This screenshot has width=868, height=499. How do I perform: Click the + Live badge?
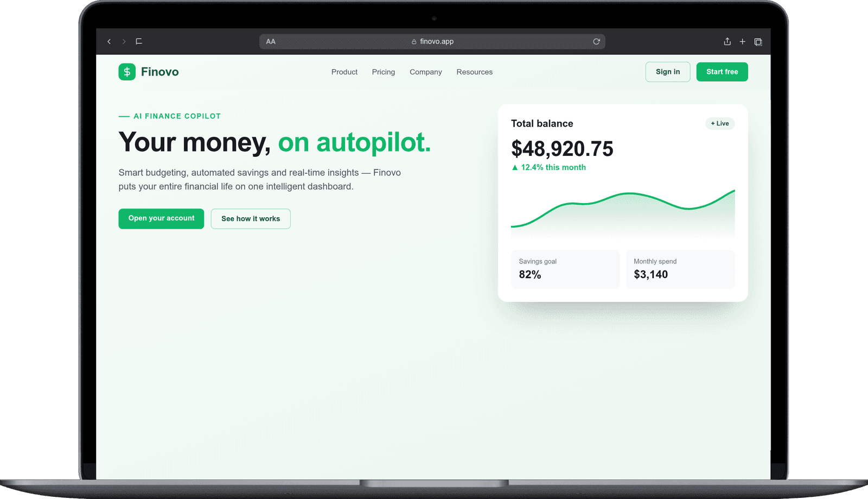[x=720, y=124]
